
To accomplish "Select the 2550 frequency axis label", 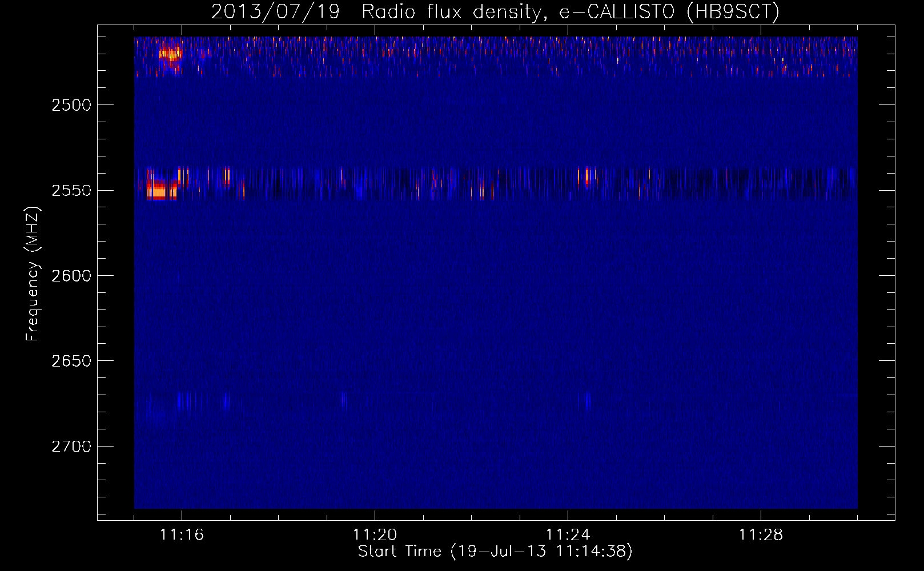I will pyautogui.click(x=71, y=190).
